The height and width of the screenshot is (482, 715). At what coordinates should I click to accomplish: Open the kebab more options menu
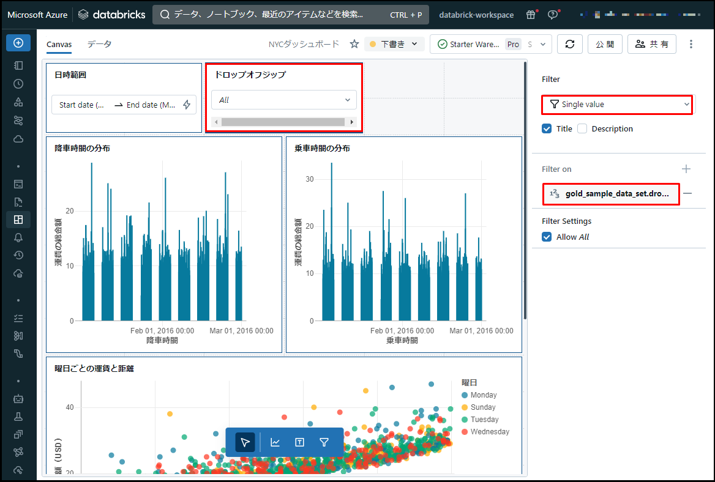[x=691, y=44]
